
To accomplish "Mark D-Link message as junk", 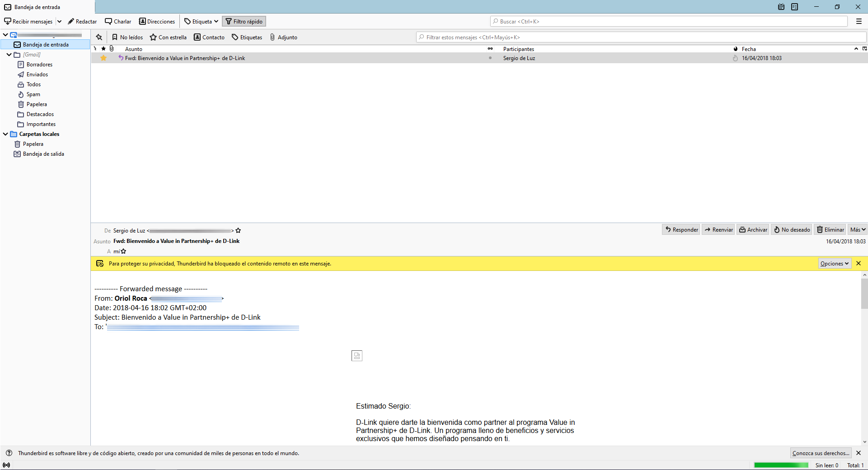I will pyautogui.click(x=735, y=58).
